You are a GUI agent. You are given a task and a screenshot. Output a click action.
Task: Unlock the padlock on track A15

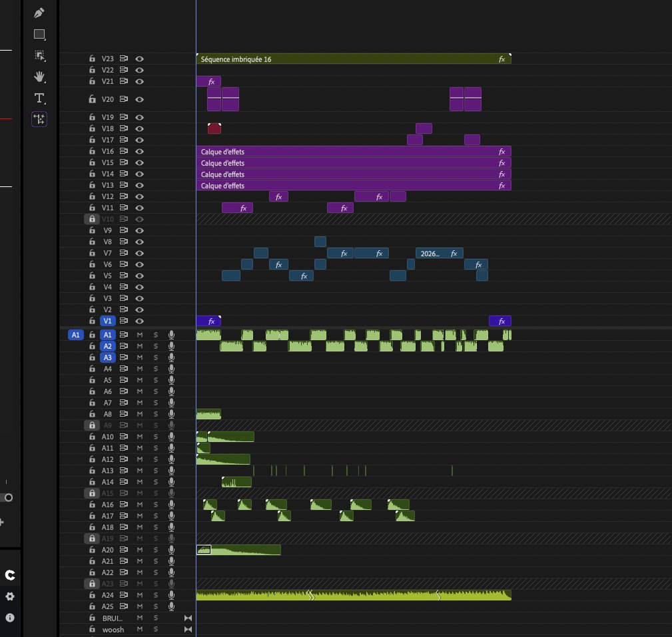pos(92,493)
